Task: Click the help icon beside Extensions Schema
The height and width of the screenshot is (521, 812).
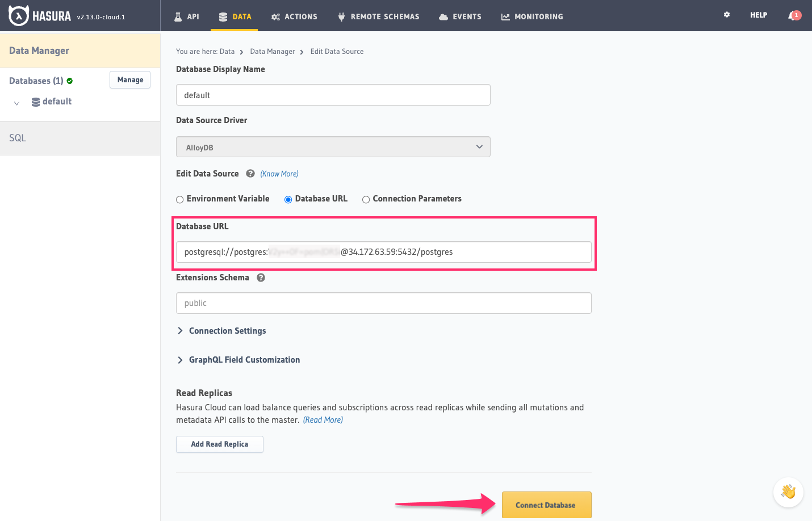Action: coord(261,278)
